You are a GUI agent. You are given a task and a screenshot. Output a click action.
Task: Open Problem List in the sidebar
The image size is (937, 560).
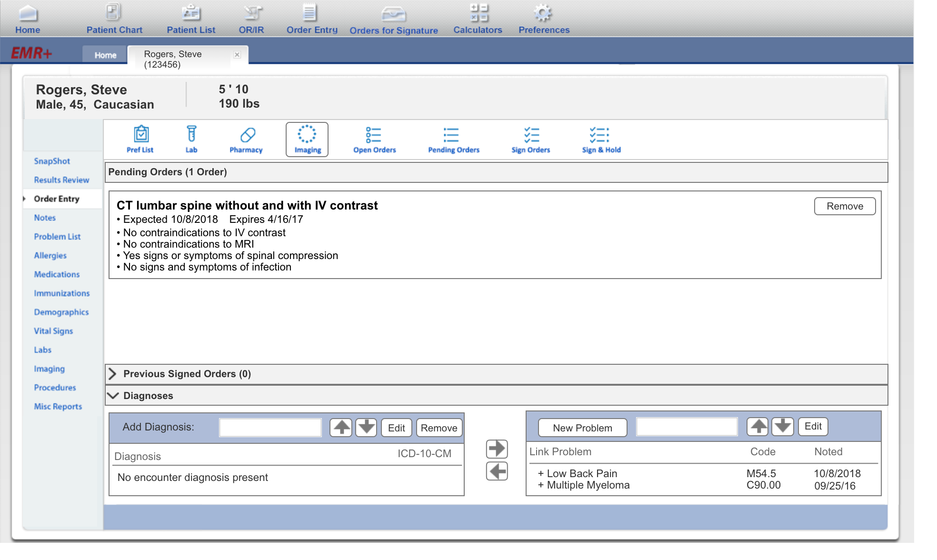(x=57, y=237)
